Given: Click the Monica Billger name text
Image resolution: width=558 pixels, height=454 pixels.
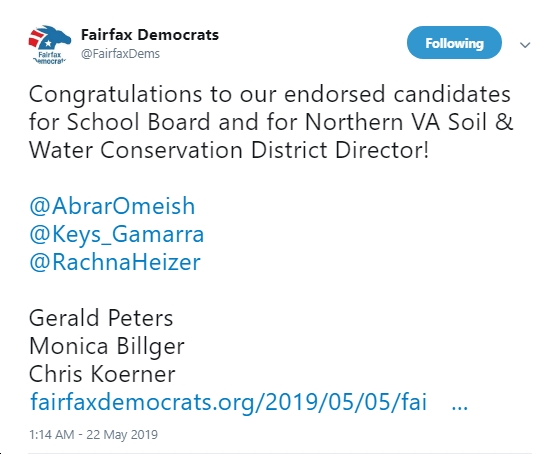Looking at the screenshot, I should pos(107,346).
